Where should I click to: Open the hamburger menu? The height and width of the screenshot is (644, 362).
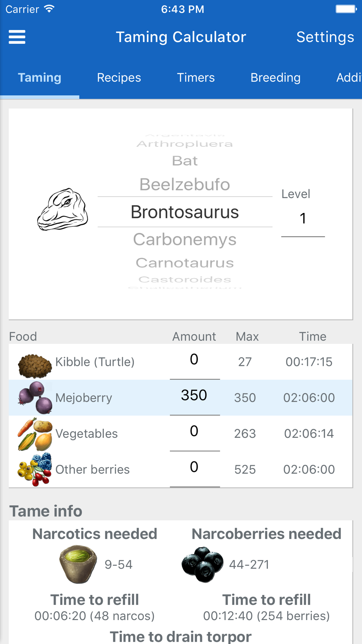(17, 37)
